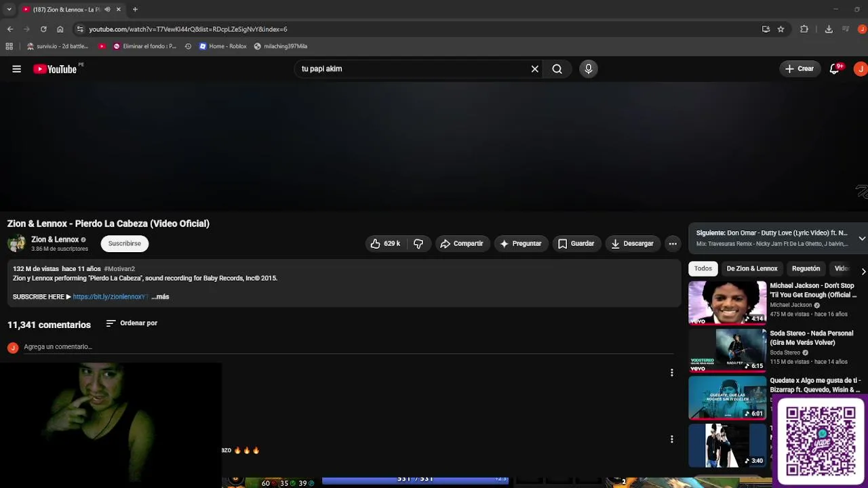Open the bit.ly/zionlennox link

(x=110, y=297)
